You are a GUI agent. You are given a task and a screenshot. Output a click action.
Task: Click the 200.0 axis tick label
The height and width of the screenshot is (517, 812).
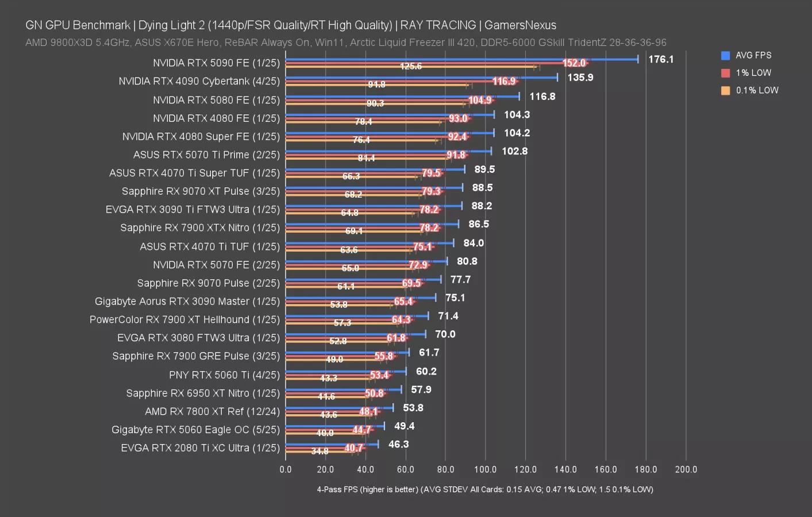(x=686, y=469)
